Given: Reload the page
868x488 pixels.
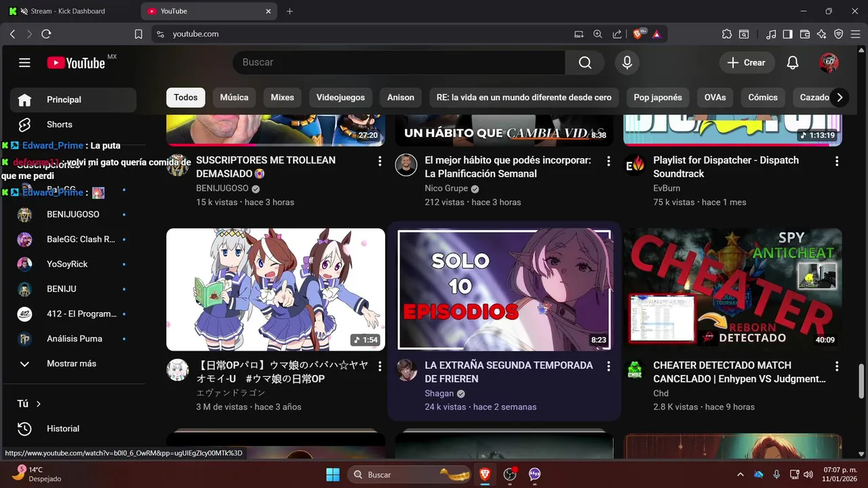Looking at the screenshot, I should pos(46,34).
